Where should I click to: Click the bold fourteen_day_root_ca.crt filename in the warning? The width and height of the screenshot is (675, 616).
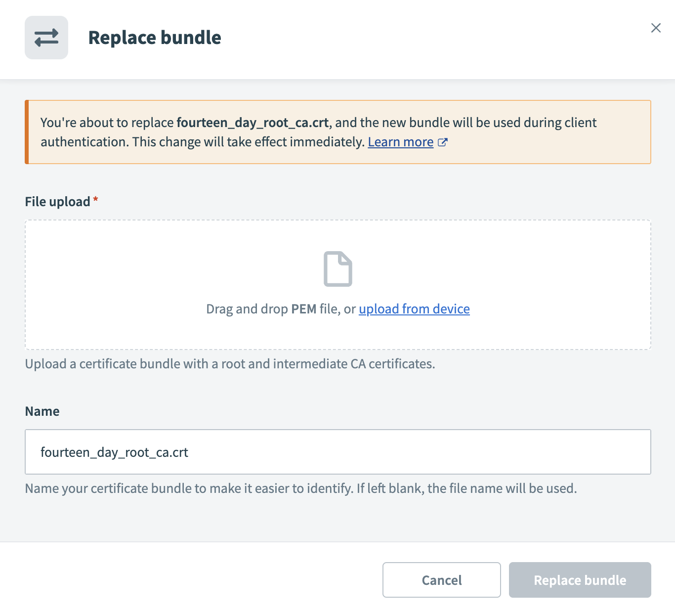(253, 122)
